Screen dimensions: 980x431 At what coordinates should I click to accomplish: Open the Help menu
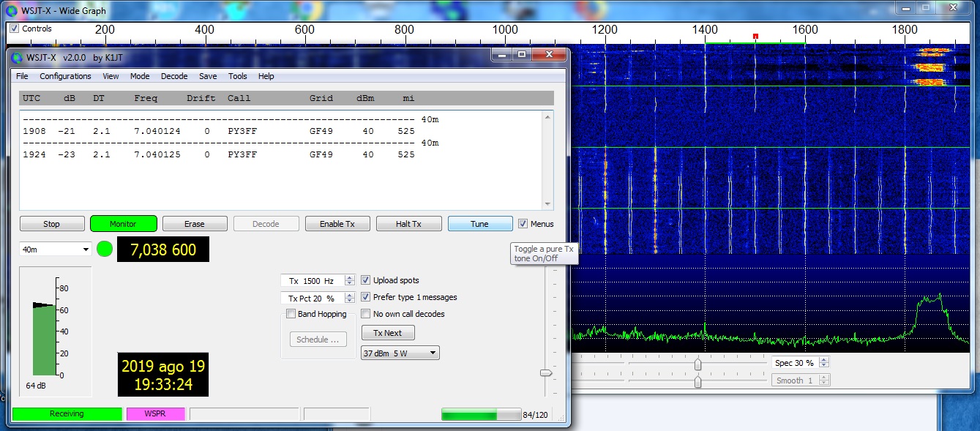click(x=266, y=76)
